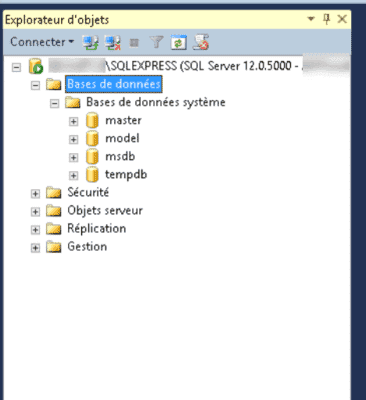Expand the model database node

tap(73, 140)
